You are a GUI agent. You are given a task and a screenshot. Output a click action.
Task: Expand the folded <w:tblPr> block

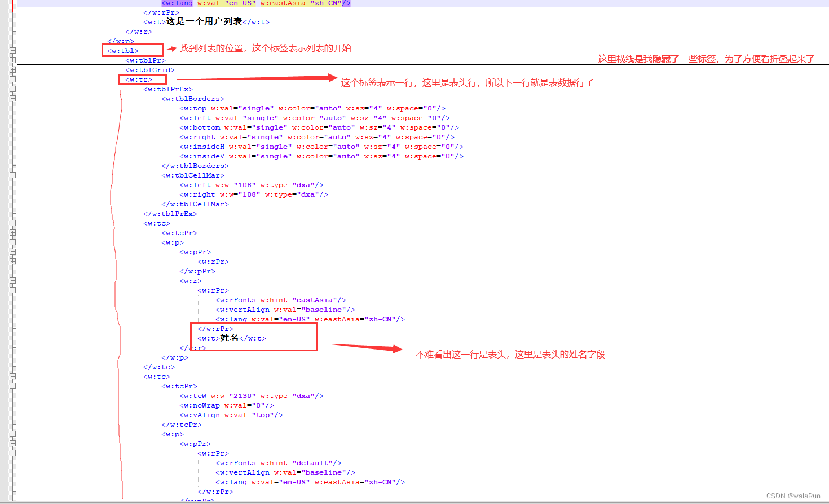point(12,60)
